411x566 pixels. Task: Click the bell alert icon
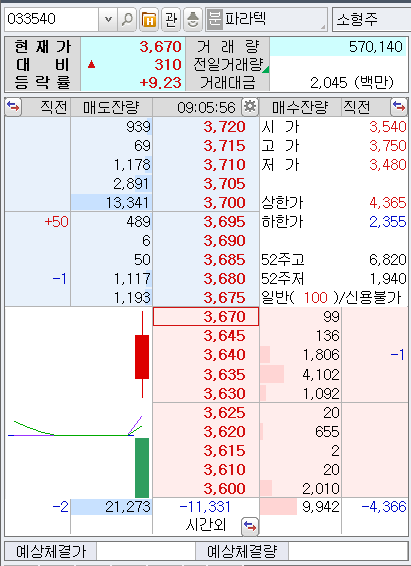pos(193,19)
